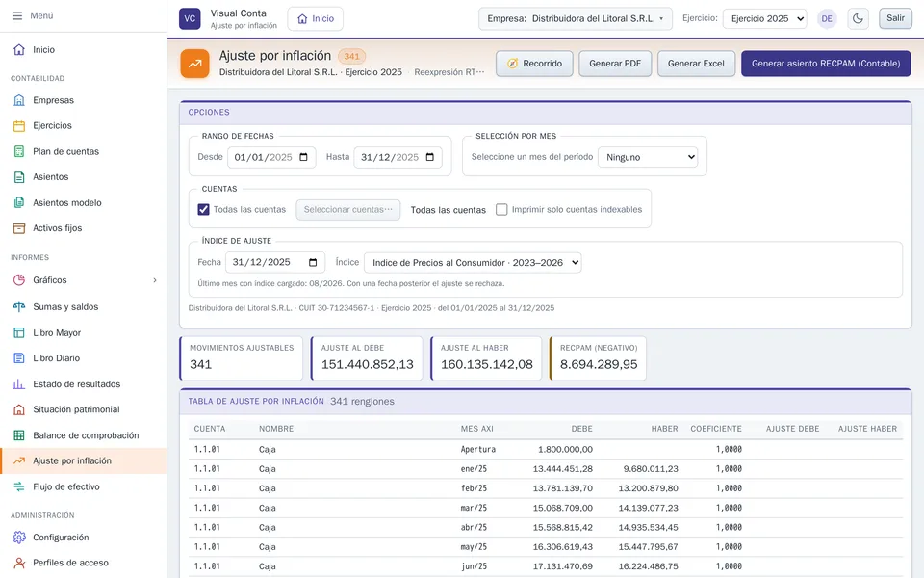Click the Recorrido tour button
Viewport: 924px width, 578px height.
coord(534,64)
